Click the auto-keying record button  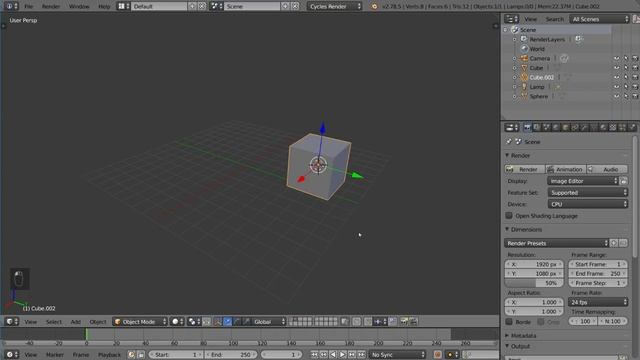tap(437, 354)
